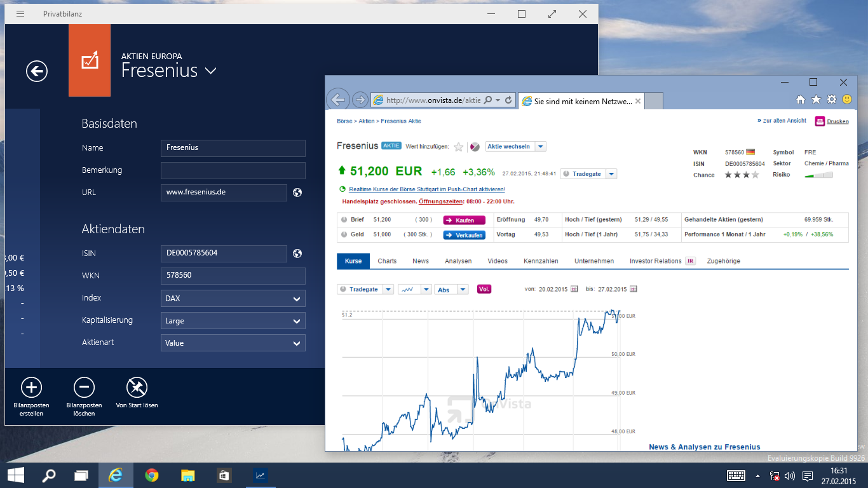Open the Unternehmen tab
Image resolution: width=868 pixels, height=488 pixels.
coord(594,261)
